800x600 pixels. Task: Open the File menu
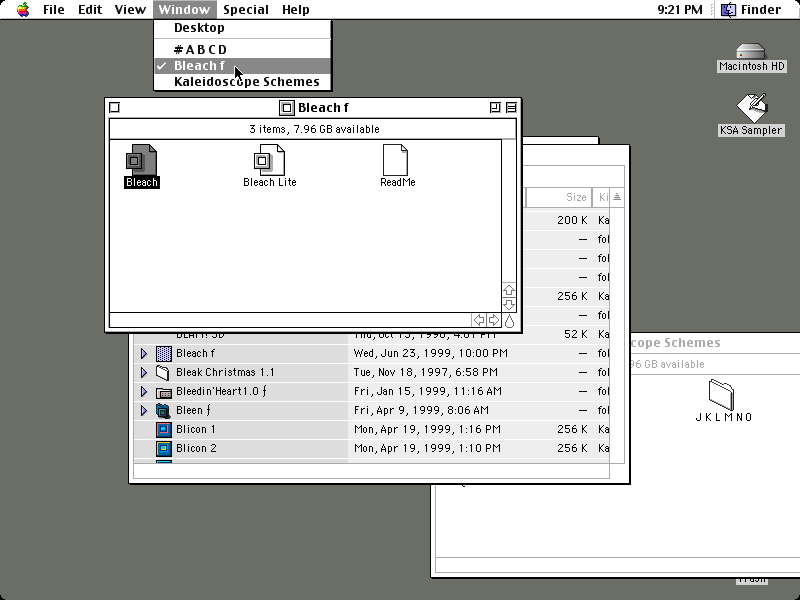(54, 10)
